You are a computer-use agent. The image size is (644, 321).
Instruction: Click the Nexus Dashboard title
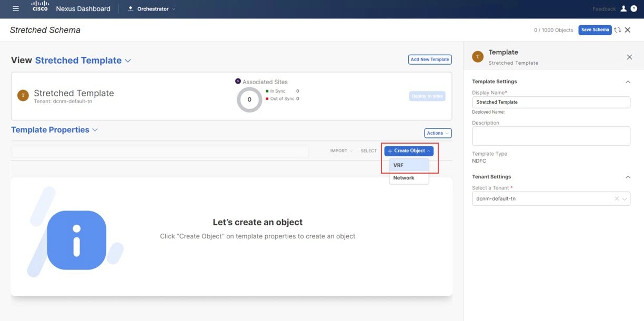[83, 9]
